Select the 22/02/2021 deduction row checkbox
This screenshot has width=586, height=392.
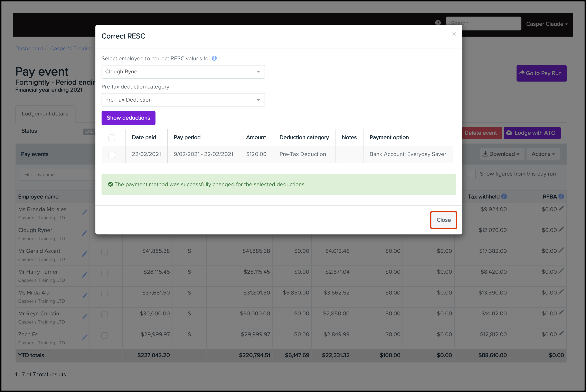(112, 155)
